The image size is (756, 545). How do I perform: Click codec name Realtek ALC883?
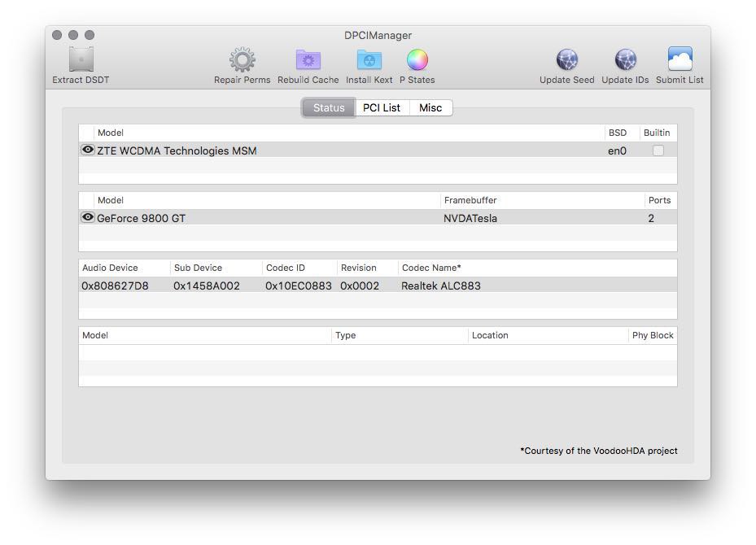click(x=441, y=286)
